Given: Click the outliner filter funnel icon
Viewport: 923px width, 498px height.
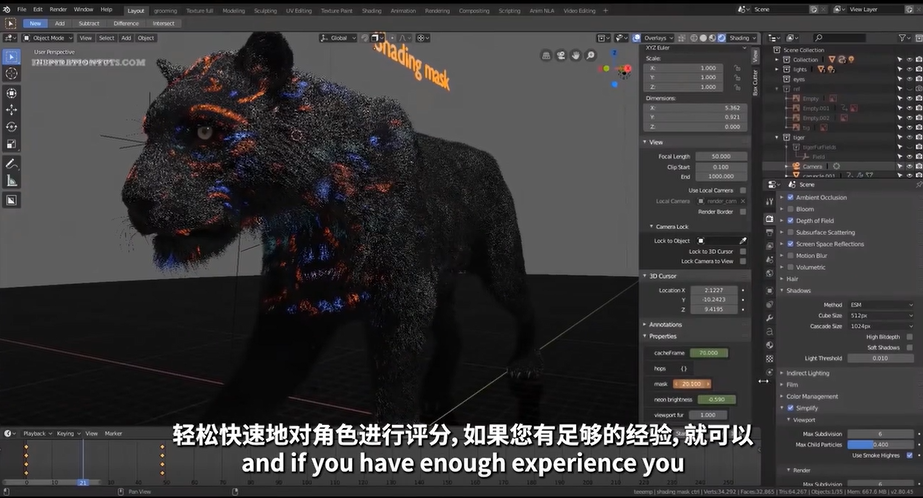Looking at the screenshot, I should (x=902, y=38).
